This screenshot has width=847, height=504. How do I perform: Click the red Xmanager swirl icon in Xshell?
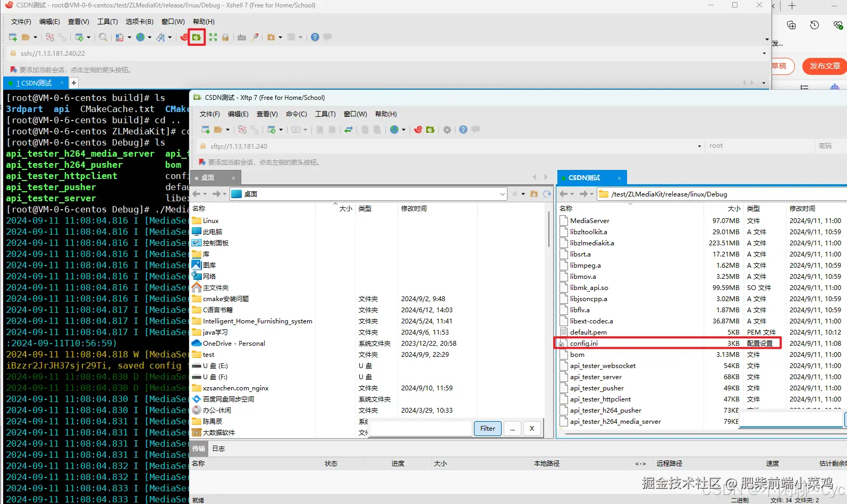(x=184, y=37)
